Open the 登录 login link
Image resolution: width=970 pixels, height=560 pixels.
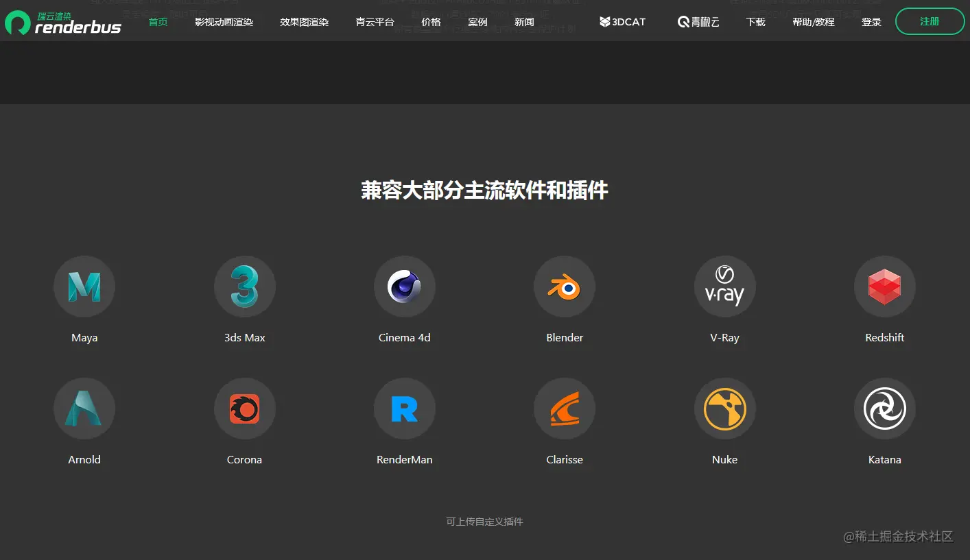(872, 21)
